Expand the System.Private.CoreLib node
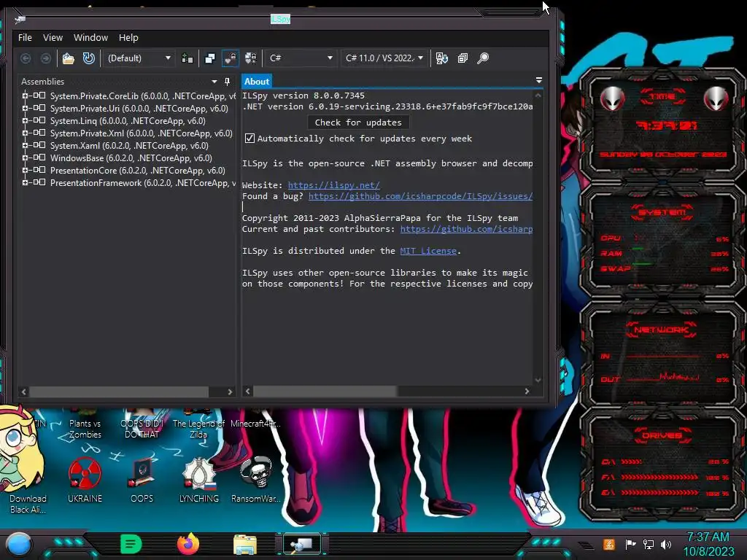 [25, 96]
